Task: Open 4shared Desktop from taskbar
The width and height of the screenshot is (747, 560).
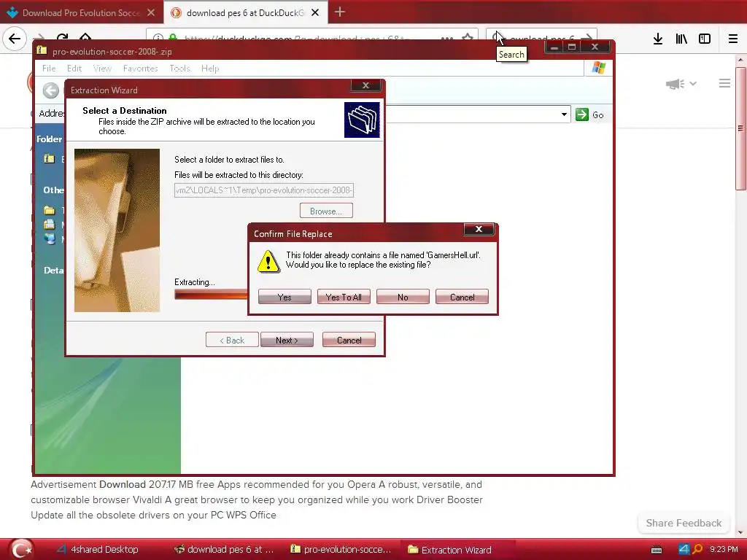Action: (x=98, y=550)
